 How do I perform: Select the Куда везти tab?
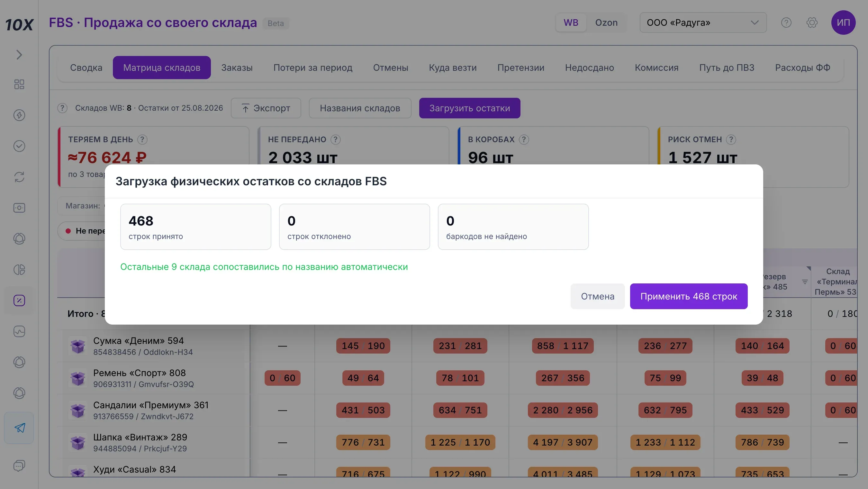pos(453,68)
